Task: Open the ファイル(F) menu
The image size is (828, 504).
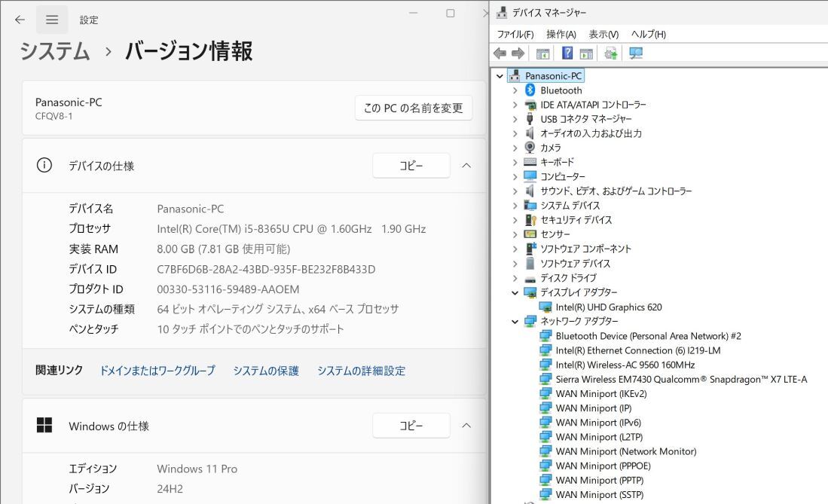Action: (515, 35)
